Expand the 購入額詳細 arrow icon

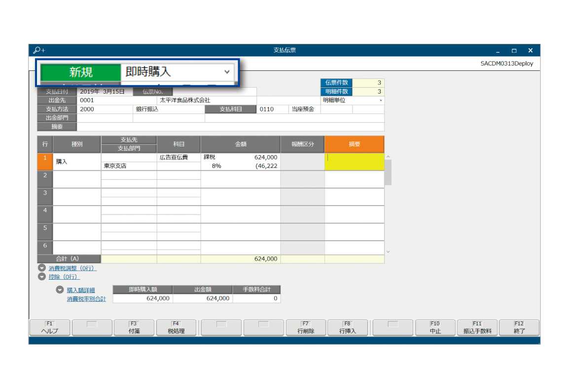60,290
